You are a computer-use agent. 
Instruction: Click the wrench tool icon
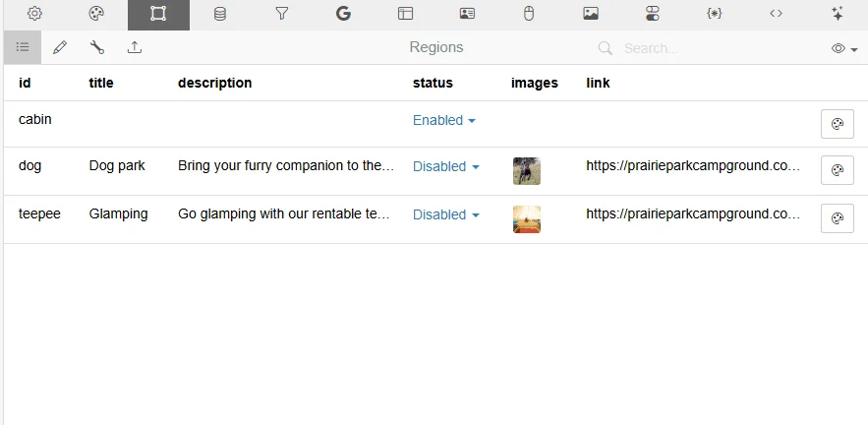click(x=97, y=47)
